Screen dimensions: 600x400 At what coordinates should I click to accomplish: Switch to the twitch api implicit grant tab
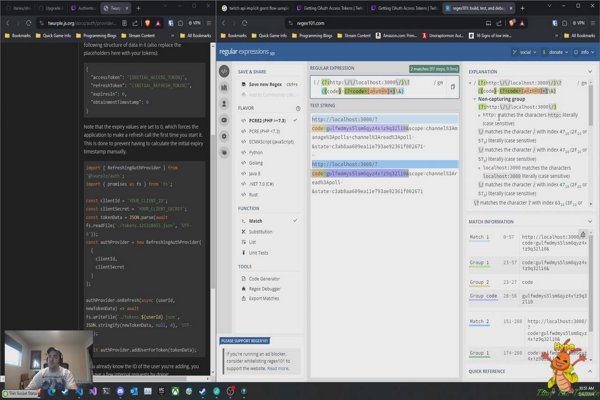(x=256, y=8)
